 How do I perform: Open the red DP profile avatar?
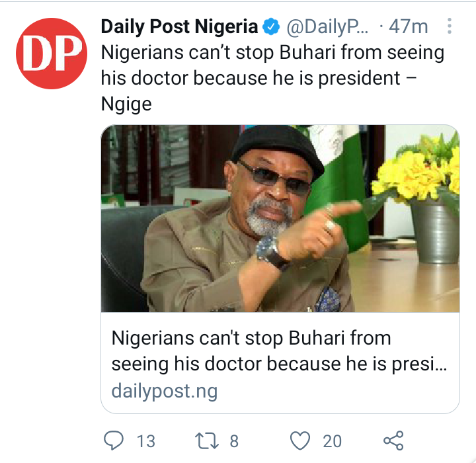click(52, 54)
